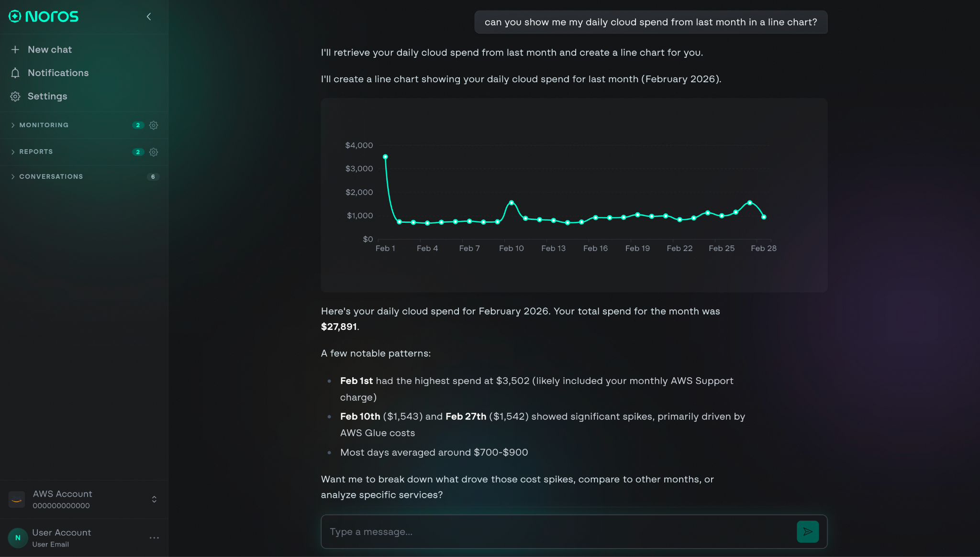Click the Monitoring badge showing 2
Image resolution: width=980 pixels, height=557 pixels.
coord(138,125)
